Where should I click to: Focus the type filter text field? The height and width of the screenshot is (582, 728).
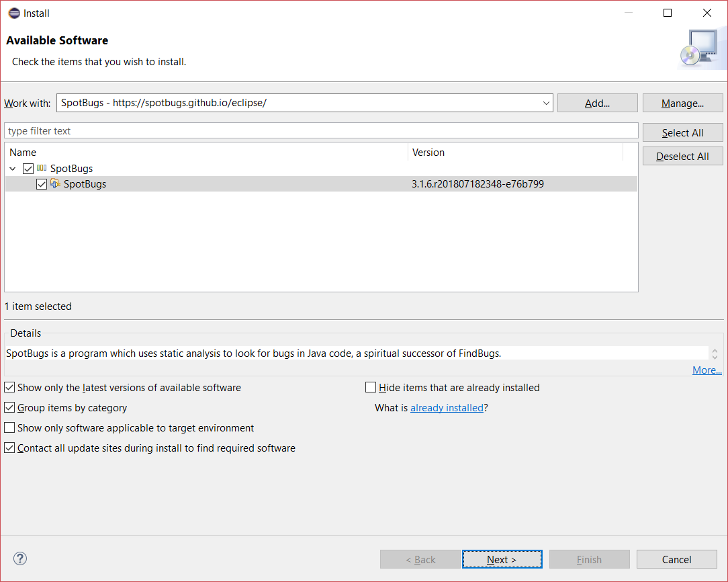click(321, 130)
